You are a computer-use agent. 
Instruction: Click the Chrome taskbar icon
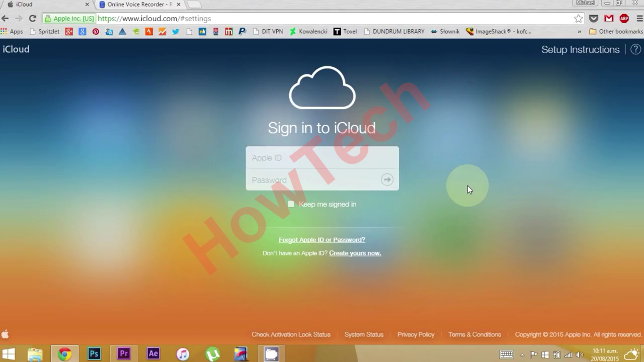[x=64, y=354]
